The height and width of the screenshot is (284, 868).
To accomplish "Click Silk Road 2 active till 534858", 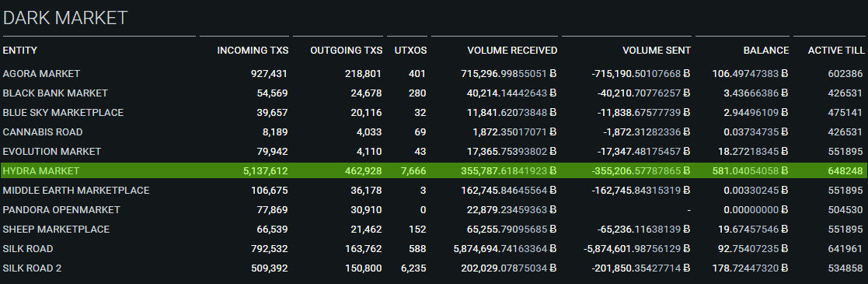I will point(845,268).
